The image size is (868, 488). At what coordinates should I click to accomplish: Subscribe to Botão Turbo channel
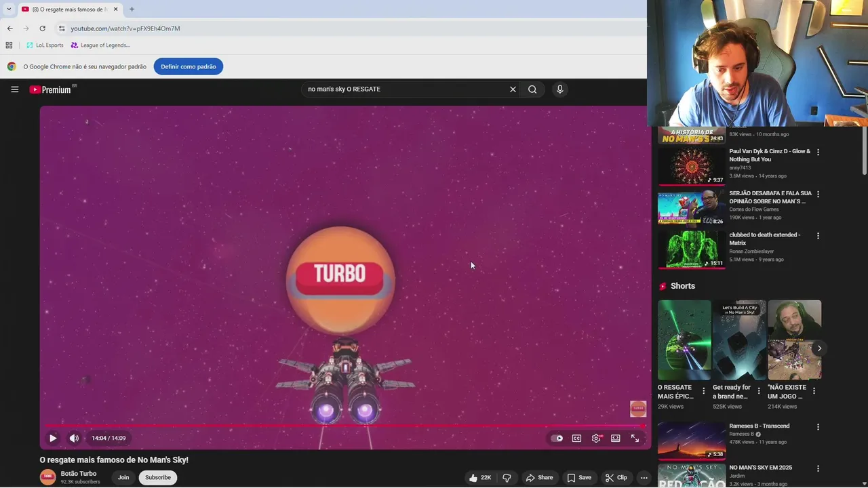tap(158, 478)
